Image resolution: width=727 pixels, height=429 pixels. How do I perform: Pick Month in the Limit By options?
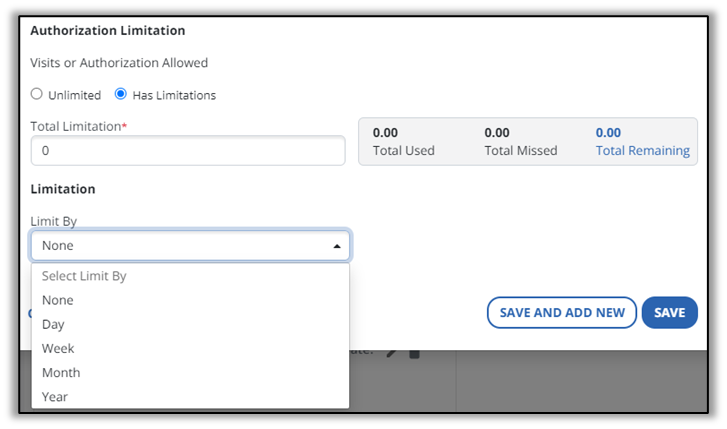[x=61, y=372]
